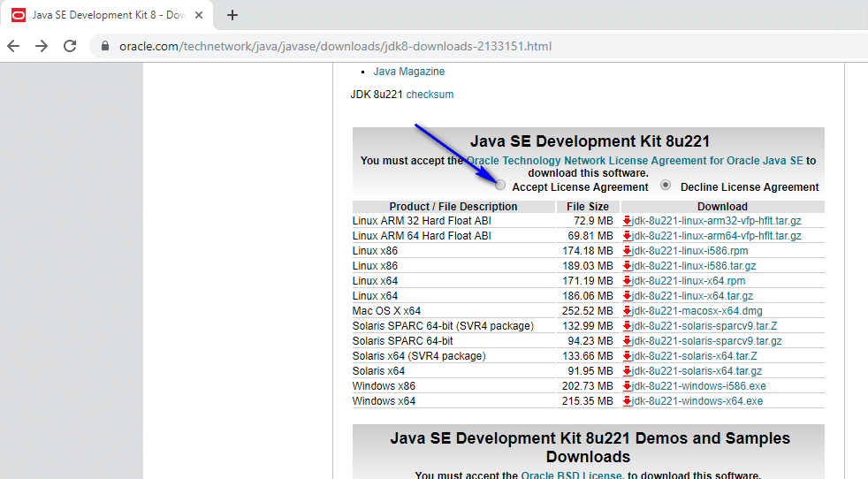Screen dimensions: 868x479
Task: Click the 72.9 MB file size cell
Action: (593, 221)
